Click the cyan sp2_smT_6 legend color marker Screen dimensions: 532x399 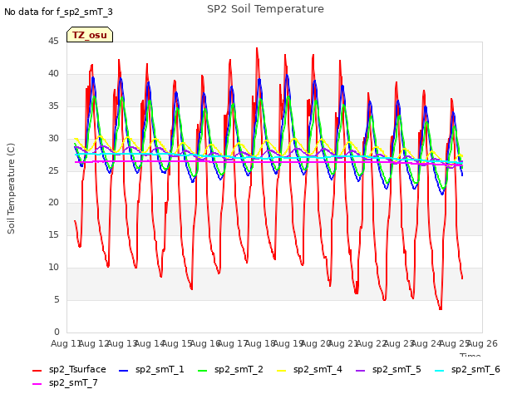[x=440, y=371]
